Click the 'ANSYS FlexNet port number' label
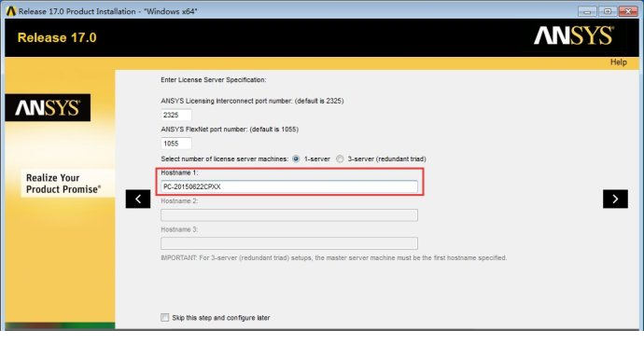This screenshot has height=344, width=644. pyautogui.click(x=230, y=130)
